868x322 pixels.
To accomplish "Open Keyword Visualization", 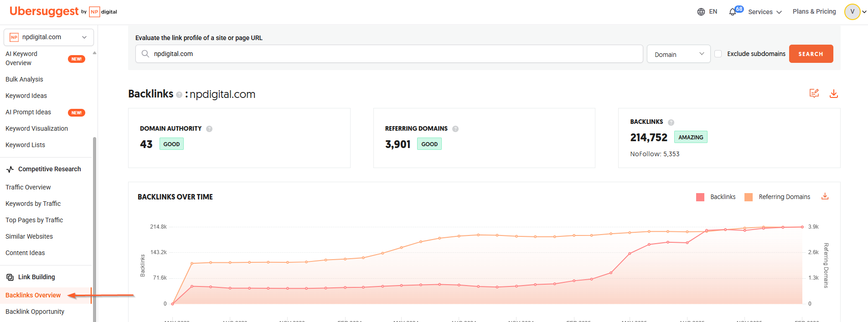I will click(x=36, y=128).
